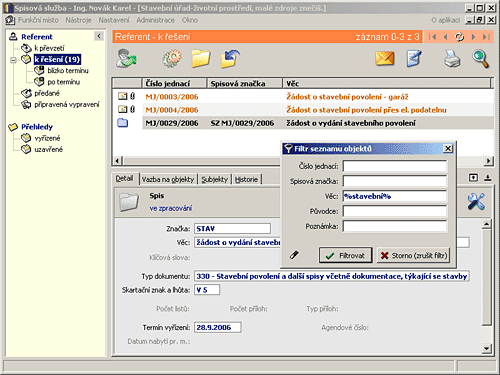Click the printer toolbar icon
500x375 pixels.
click(x=452, y=58)
